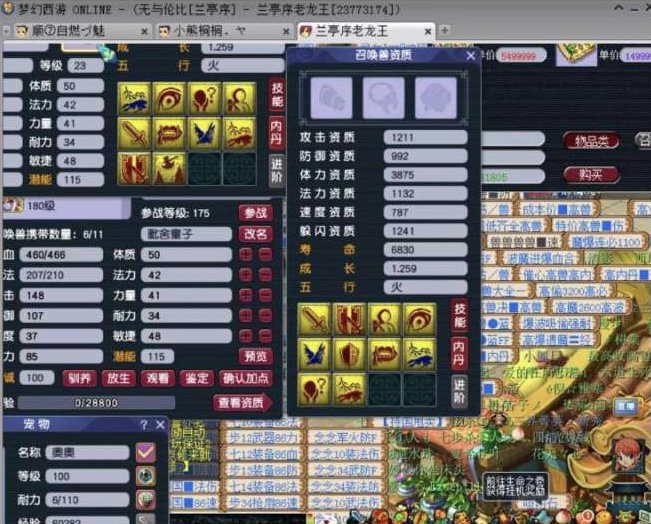Click the 购买 button

point(592,175)
